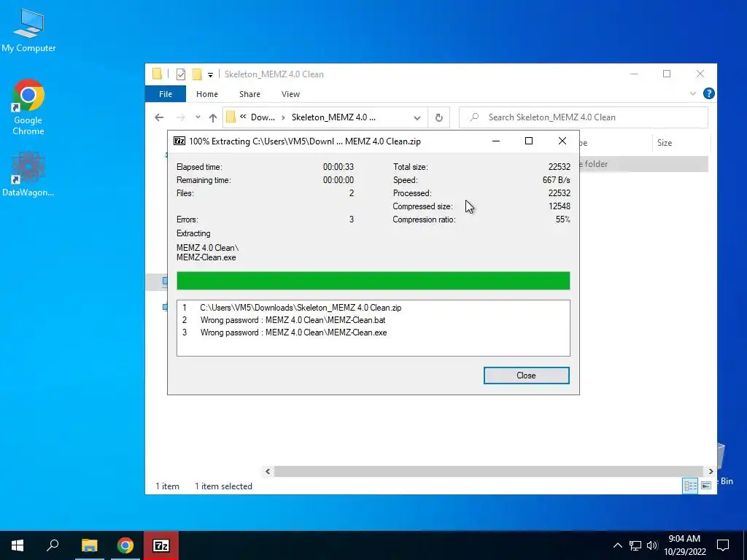Viewport: 747px width, 560px height.
Task: Open File Explorer from taskbar
Action: pos(89,545)
